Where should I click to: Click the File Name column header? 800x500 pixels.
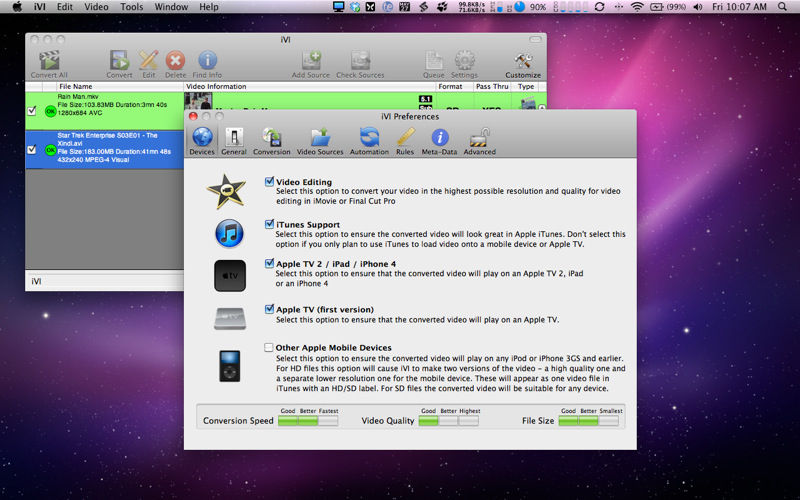120,86
